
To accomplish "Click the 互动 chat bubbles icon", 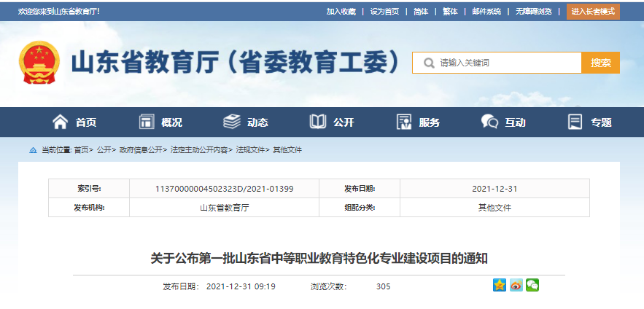I will (489, 122).
